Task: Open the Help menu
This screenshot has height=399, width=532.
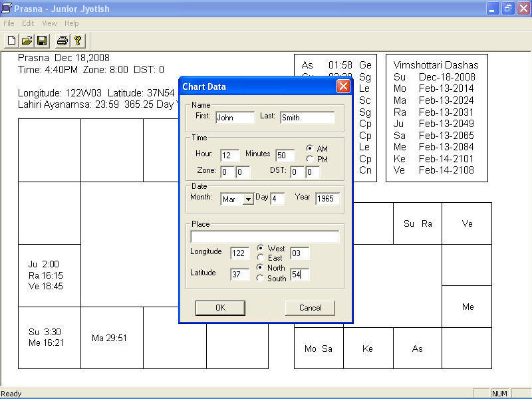Action: 72,23
